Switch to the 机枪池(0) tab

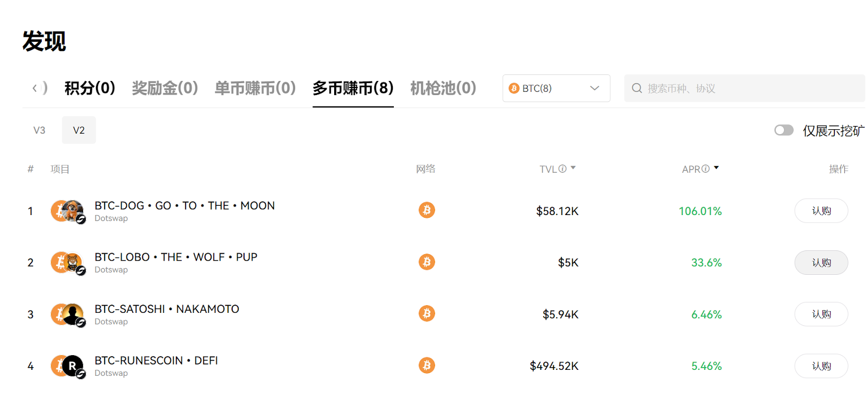click(x=443, y=88)
